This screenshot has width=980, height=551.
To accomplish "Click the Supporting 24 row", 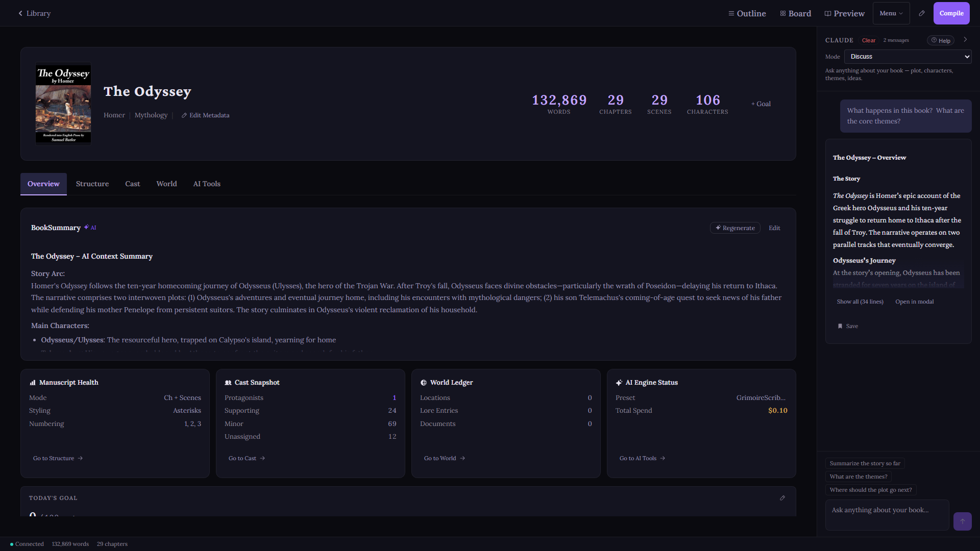I will [310, 411].
